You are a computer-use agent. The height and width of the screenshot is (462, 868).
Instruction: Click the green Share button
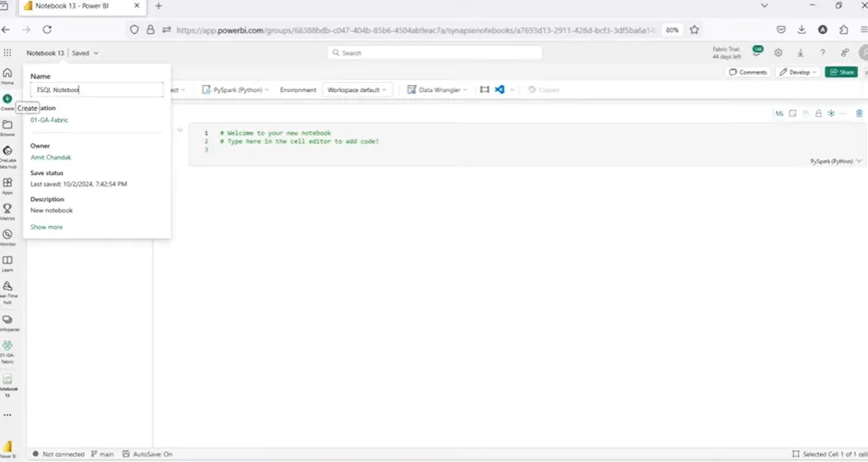tap(841, 72)
